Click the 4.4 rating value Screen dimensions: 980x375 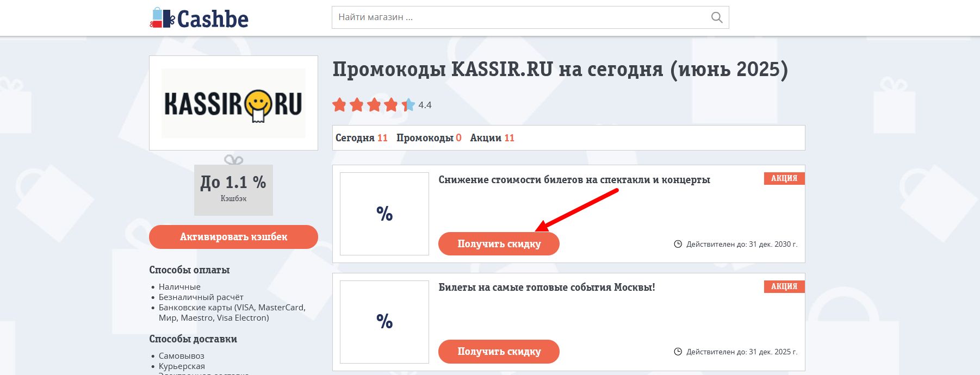coord(425,105)
